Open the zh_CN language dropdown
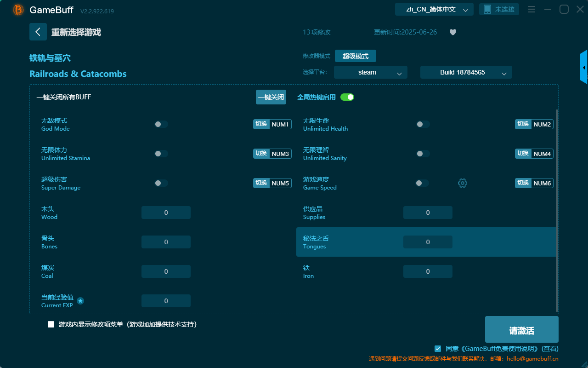This screenshot has width=588, height=368. 434,9
